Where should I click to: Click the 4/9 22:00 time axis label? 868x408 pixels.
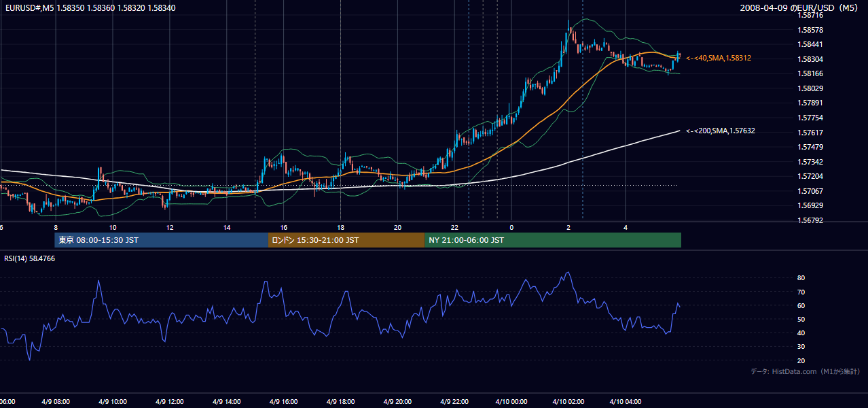pos(454,401)
